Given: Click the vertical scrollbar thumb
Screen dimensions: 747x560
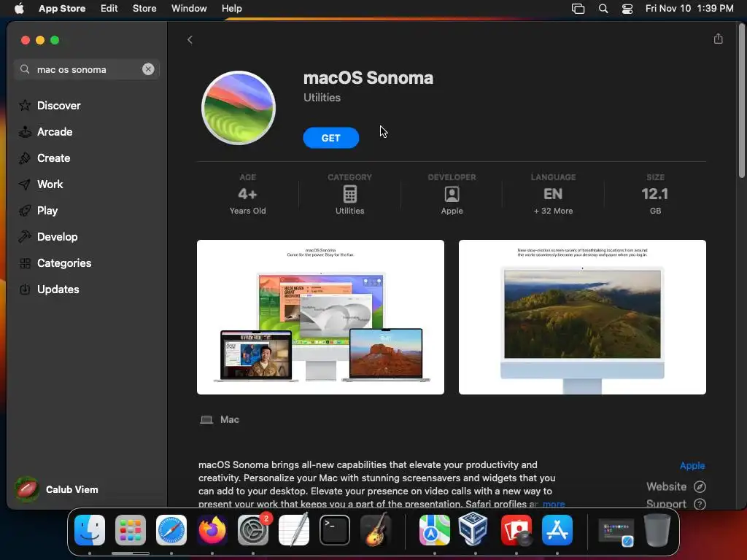Looking at the screenshot, I should 741,101.
